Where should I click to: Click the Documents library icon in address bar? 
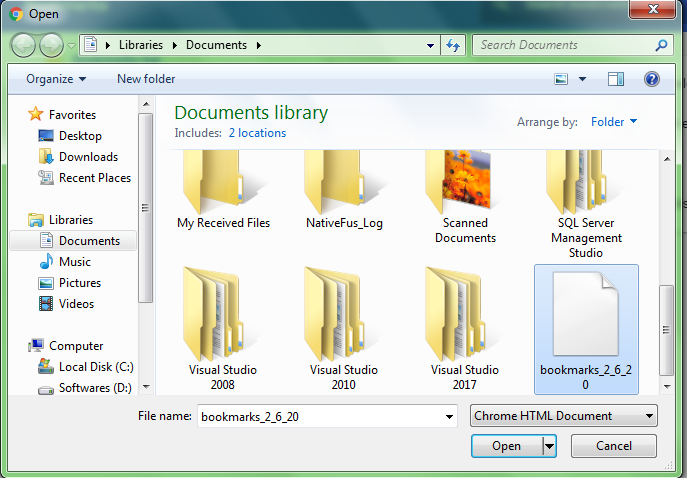click(90, 45)
